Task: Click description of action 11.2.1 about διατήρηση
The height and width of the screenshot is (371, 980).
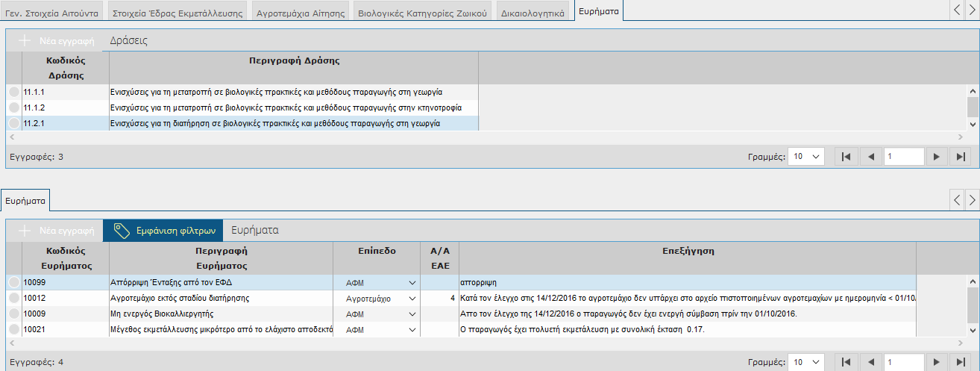Action: pyautogui.click(x=294, y=123)
